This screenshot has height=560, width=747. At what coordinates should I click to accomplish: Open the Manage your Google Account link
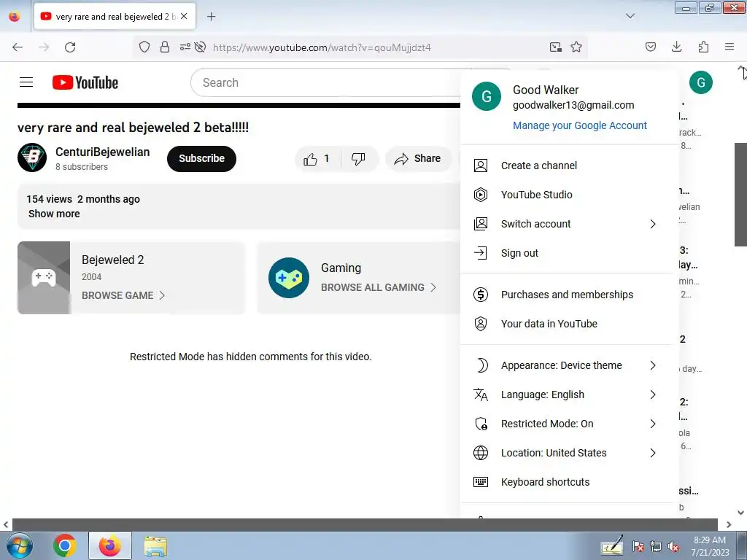pyautogui.click(x=580, y=125)
